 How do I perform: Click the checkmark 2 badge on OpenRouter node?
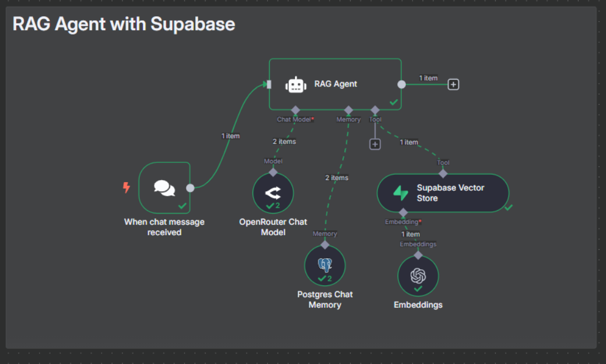(273, 206)
